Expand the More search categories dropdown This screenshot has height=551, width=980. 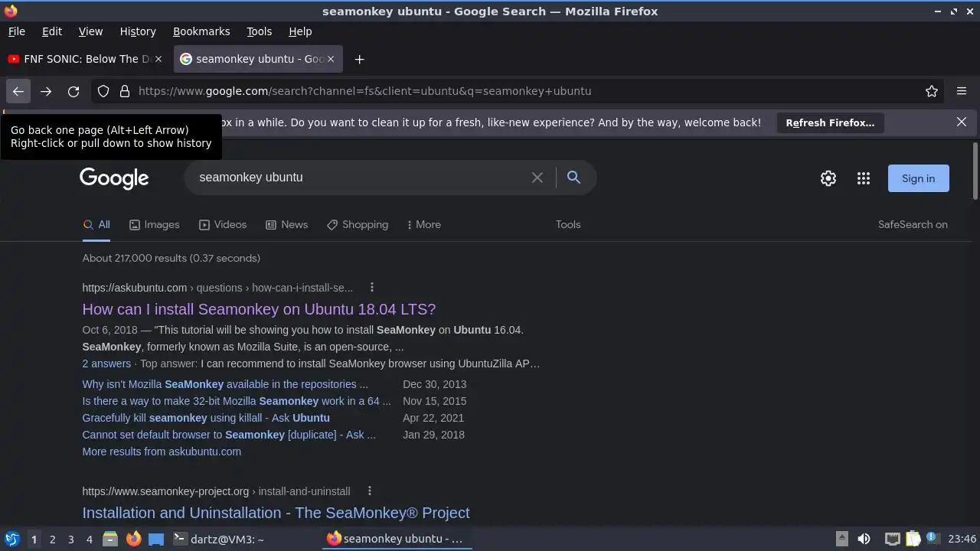click(x=423, y=224)
